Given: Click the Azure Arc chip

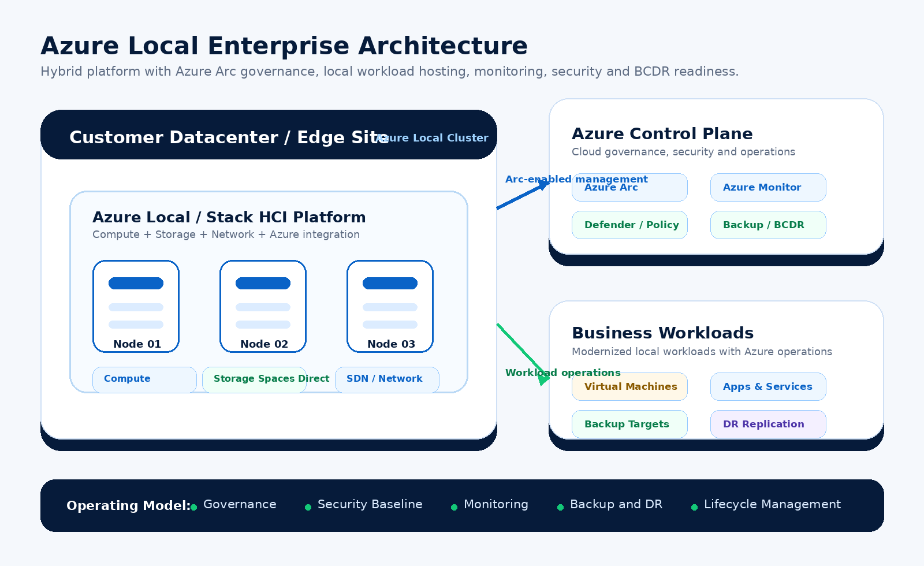Looking at the screenshot, I should [630, 187].
